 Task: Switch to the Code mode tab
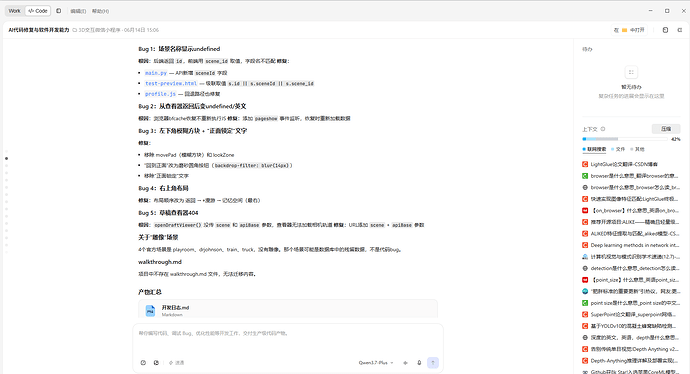(38, 11)
